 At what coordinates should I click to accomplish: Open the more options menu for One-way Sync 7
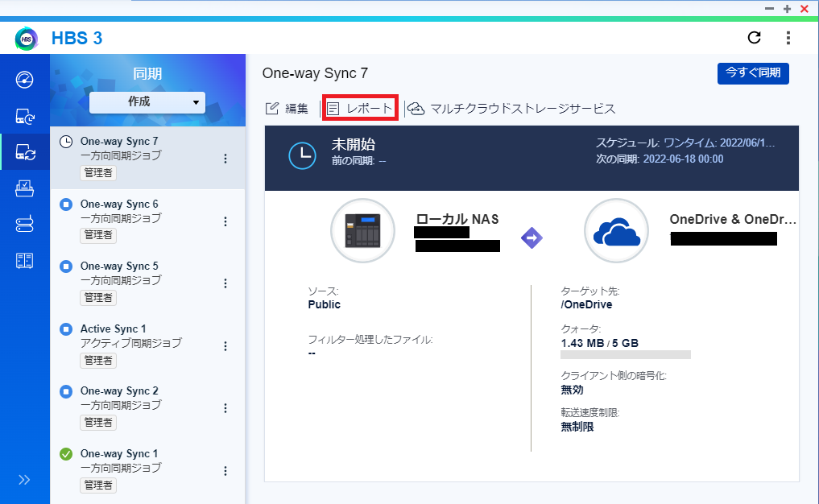click(x=225, y=159)
